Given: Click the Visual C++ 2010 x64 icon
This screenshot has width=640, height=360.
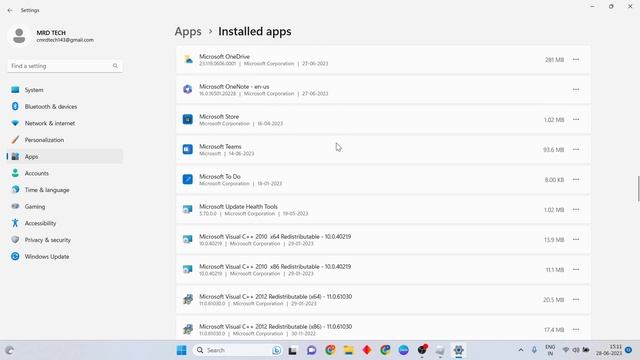Looking at the screenshot, I should tap(187, 239).
